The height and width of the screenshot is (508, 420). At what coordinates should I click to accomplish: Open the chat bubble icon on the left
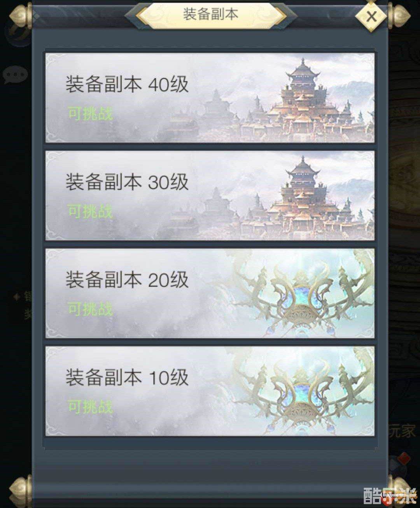point(15,75)
